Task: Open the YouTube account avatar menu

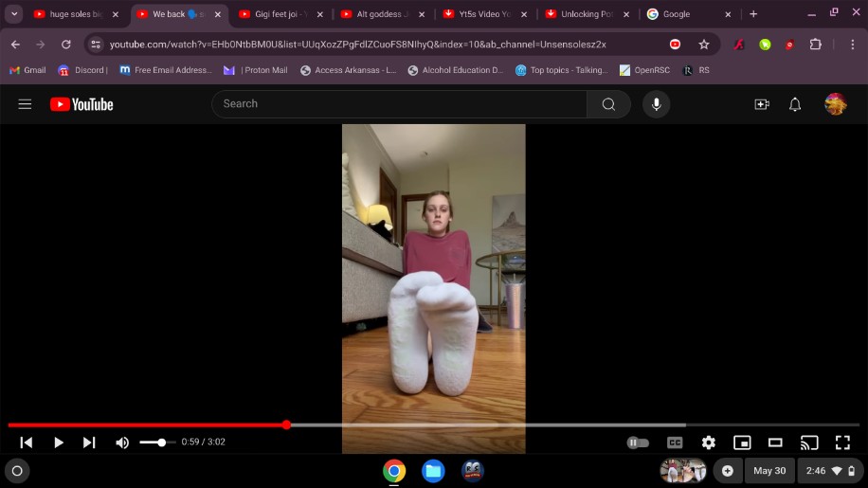Action: pyautogui.click(x=835, y=104)
